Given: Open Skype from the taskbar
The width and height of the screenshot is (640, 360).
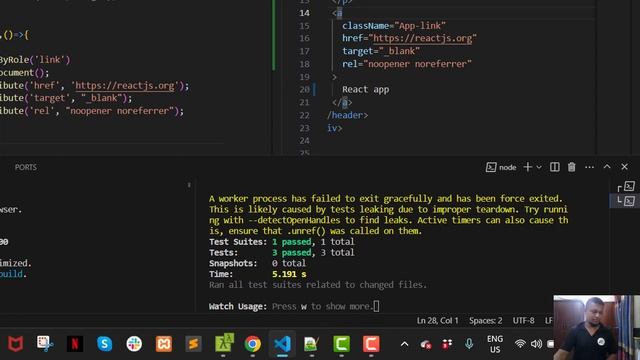Looking at the screenshot, I should tap(104, 344).
